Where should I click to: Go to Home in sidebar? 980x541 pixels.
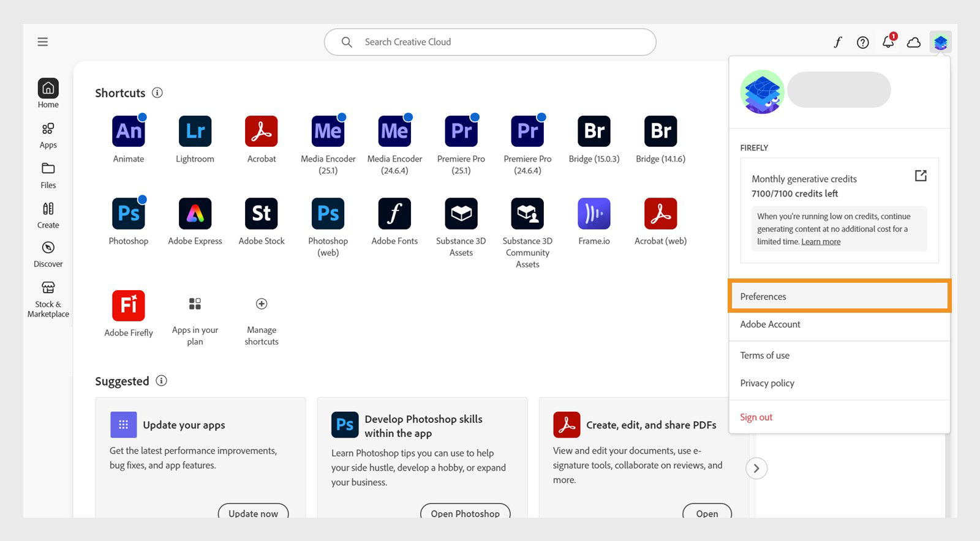coord(48,94)
